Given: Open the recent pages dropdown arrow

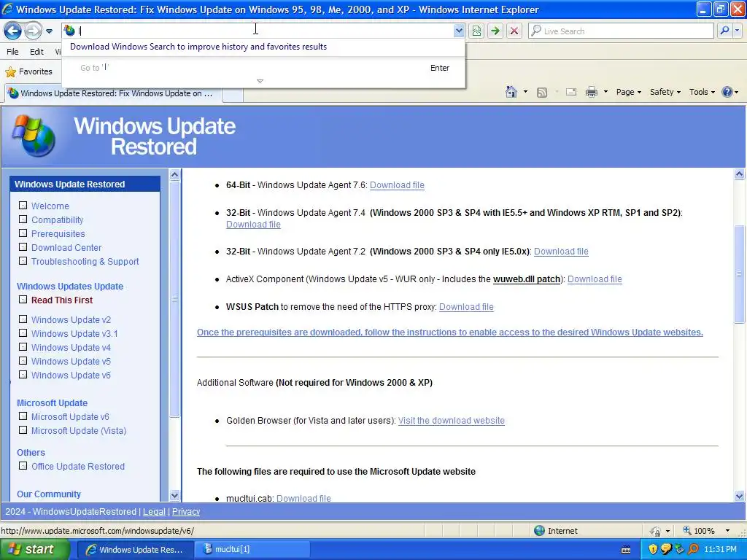Looking at the screenshot, I should [x=49, y=31].
